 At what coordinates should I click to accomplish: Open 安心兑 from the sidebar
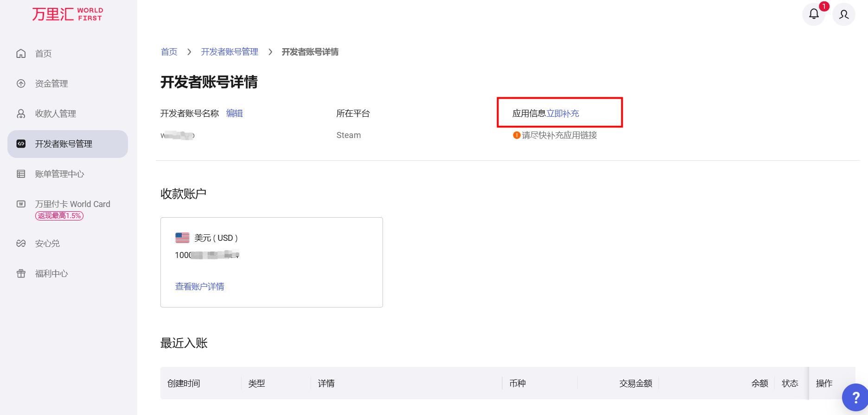(x=47, y=244)
